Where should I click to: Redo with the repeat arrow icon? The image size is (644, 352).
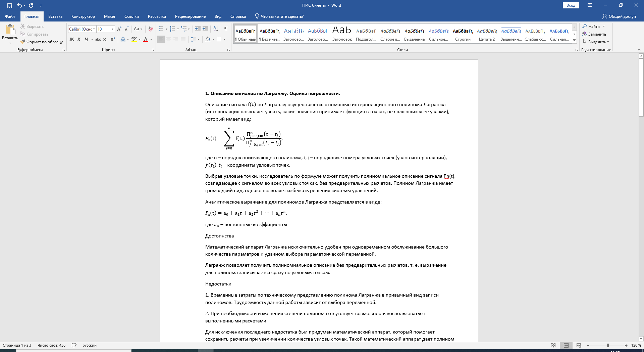(x=31, y=5)
